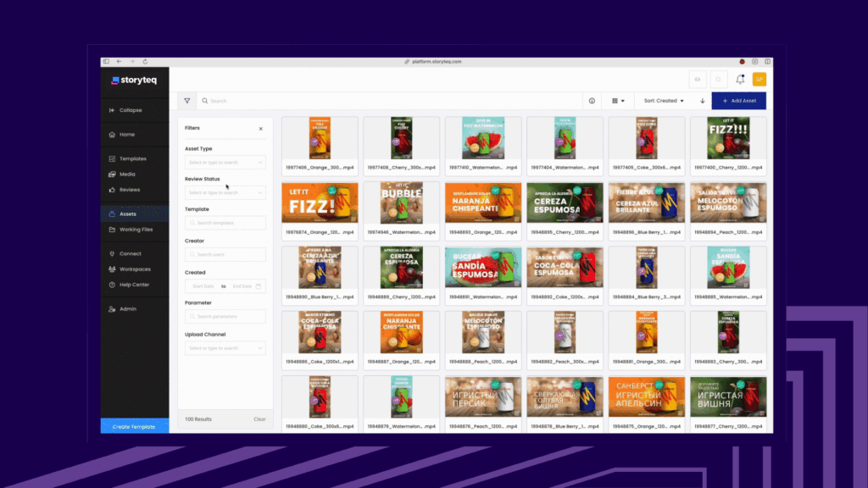Expand the Review Status dropdown

225,192
